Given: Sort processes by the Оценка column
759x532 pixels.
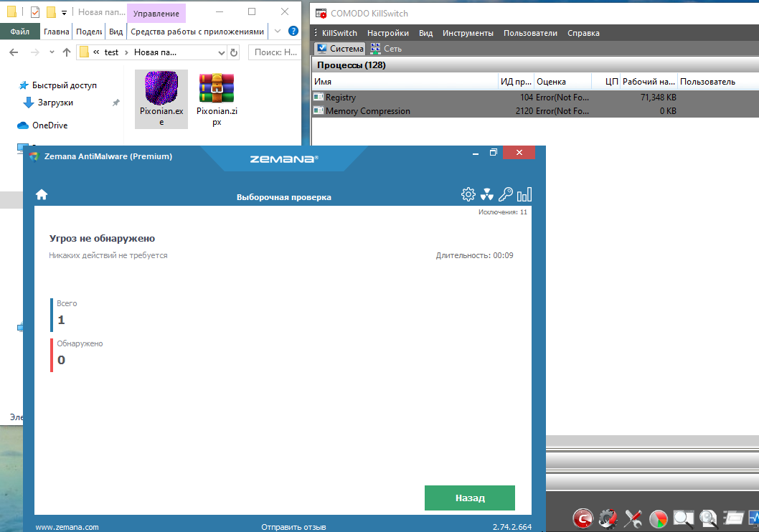Looking at the screenshot, I should (562, 81).
